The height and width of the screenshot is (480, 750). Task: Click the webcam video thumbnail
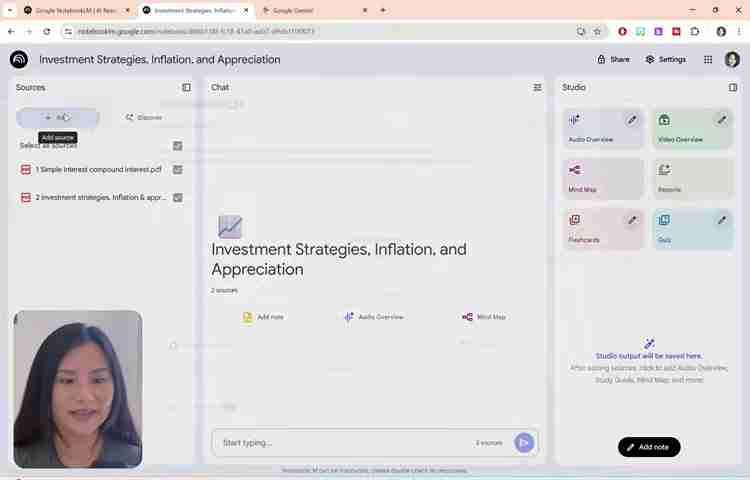pos(78,389)
